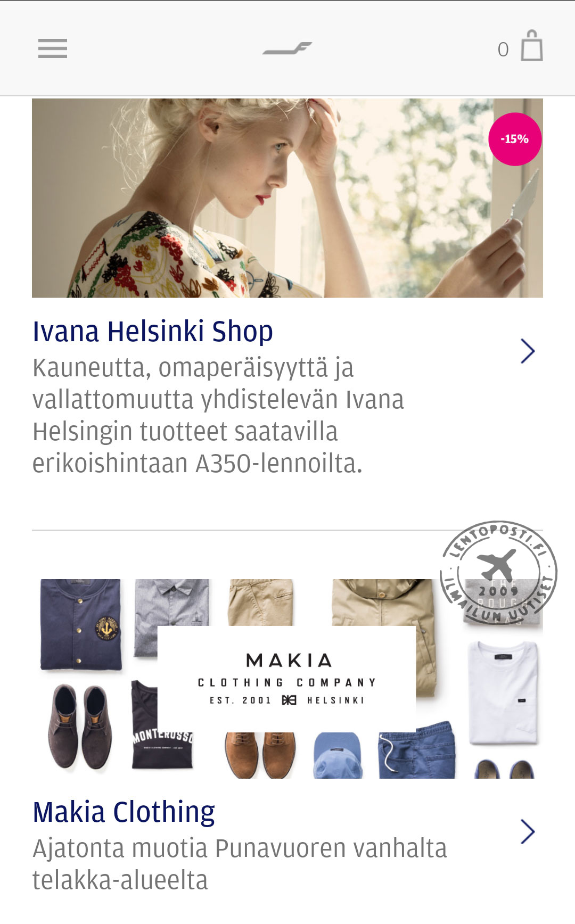Viewport: 575px width, 924px height.
Task: Read Ivana Helsinki description about A350-lennoilta
Action: tap(218, 416)
